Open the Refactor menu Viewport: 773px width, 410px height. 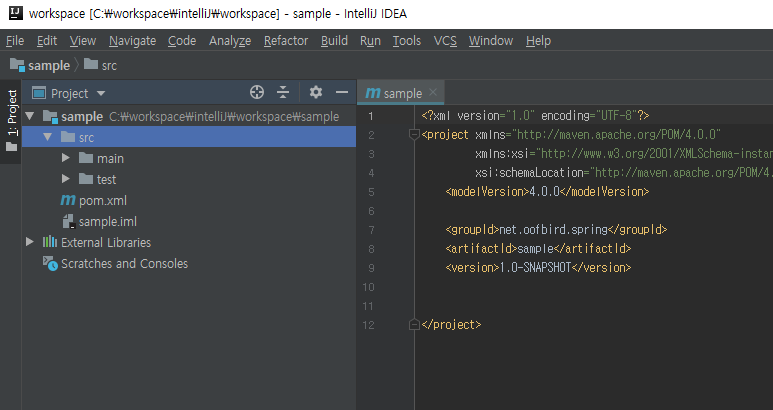coord(286,41)
